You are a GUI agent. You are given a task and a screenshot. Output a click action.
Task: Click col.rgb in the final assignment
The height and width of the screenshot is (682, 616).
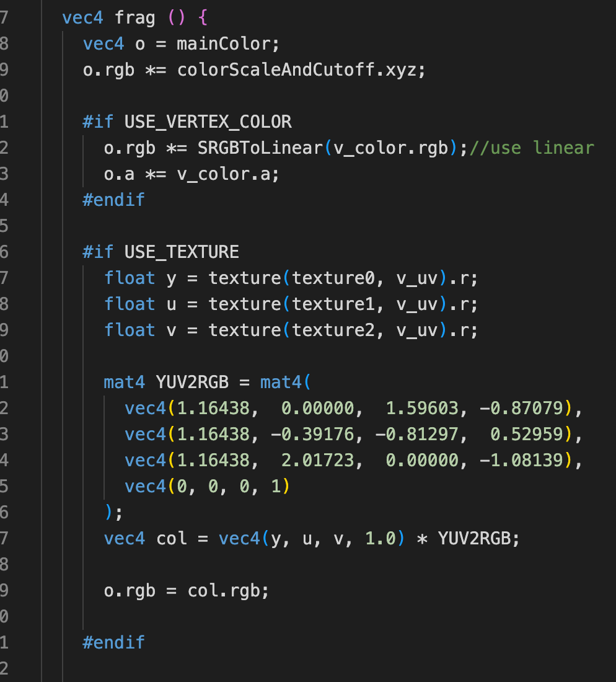[228, 591]
